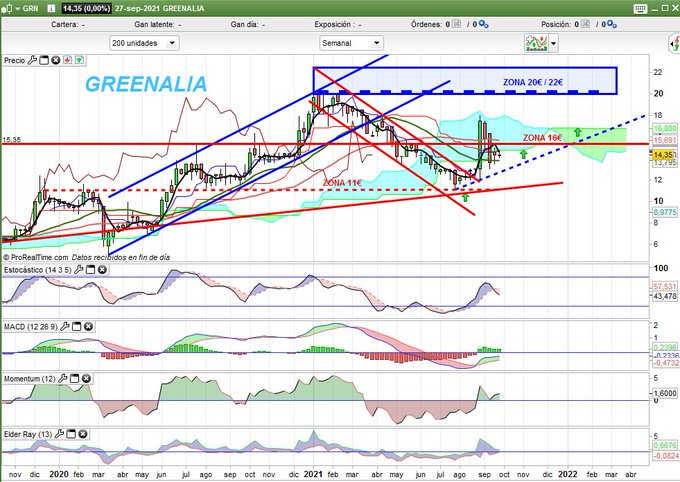Remove the Estocástico indicator panel
This screenshot has width=680, height=482.
[x=102, y=270]
